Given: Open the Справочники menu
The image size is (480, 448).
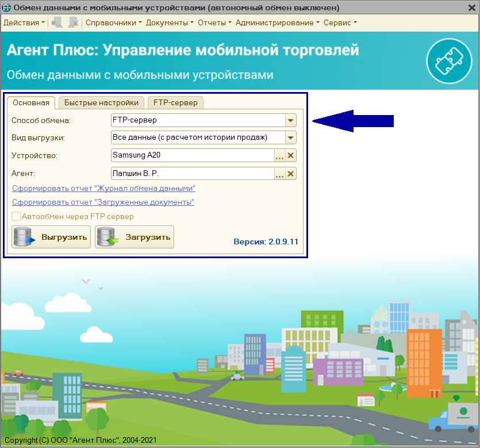Looking at the screenshot, I should [114, 22].
